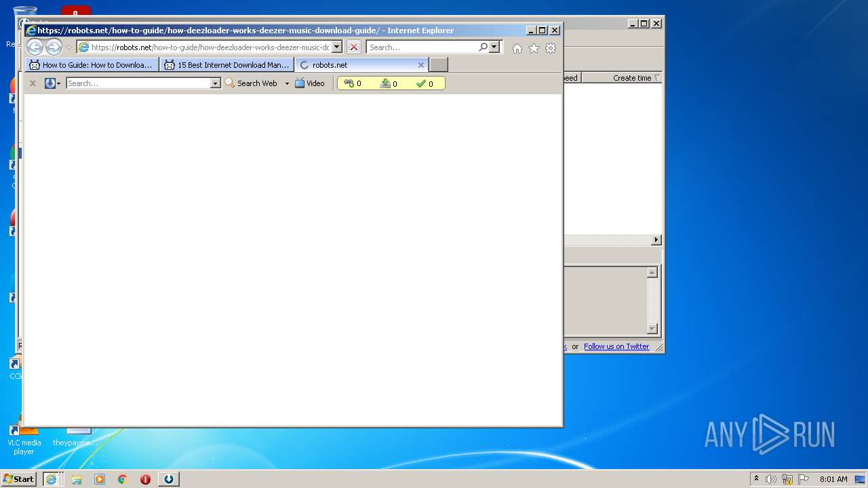Click the blue download arrow toolbar icon
The height and width of the screenshot is (488, 868).
coord(50,83)
